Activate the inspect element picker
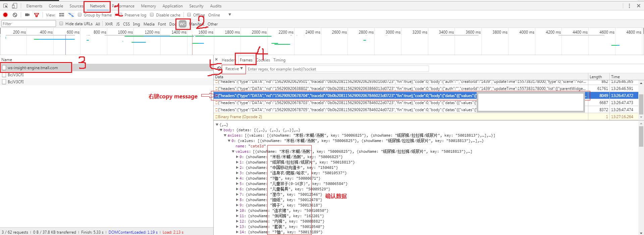Screen dimensions: 644x235 point(5,6)
